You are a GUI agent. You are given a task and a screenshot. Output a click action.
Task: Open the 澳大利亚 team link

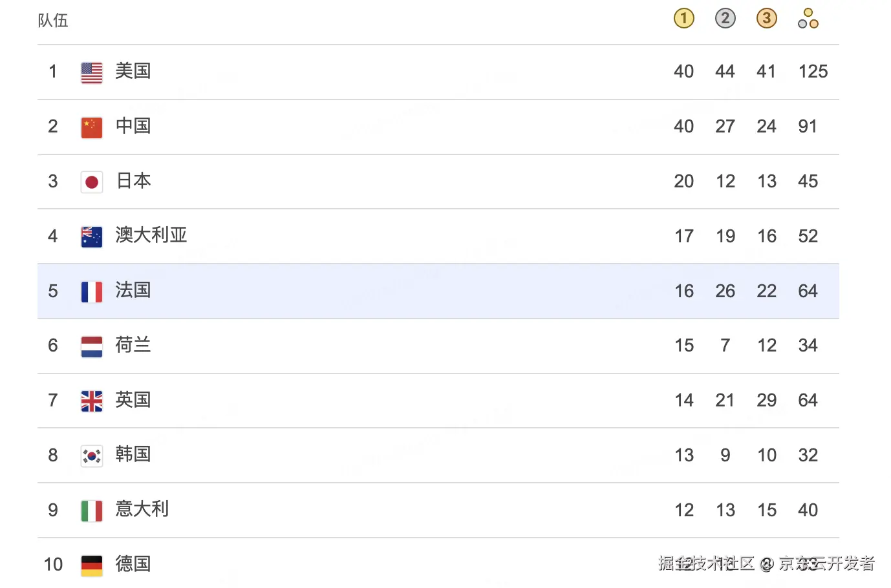click(x=151, y=235)
